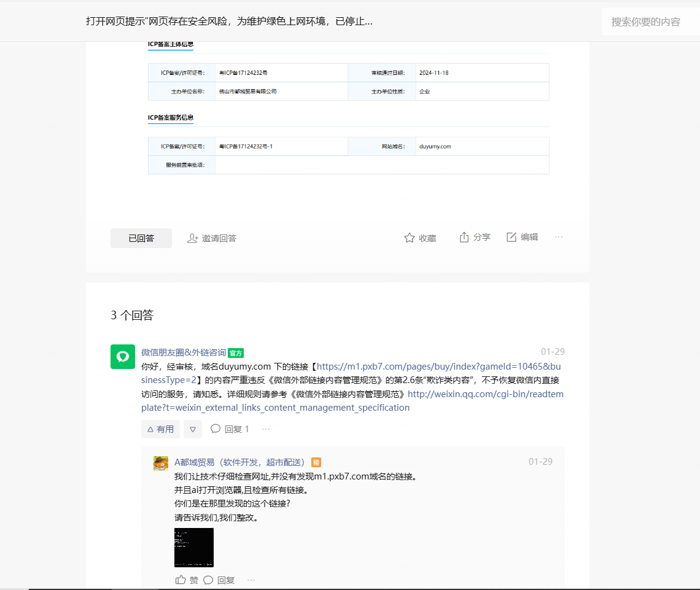Click the 官方 badge

click(236, 353)
